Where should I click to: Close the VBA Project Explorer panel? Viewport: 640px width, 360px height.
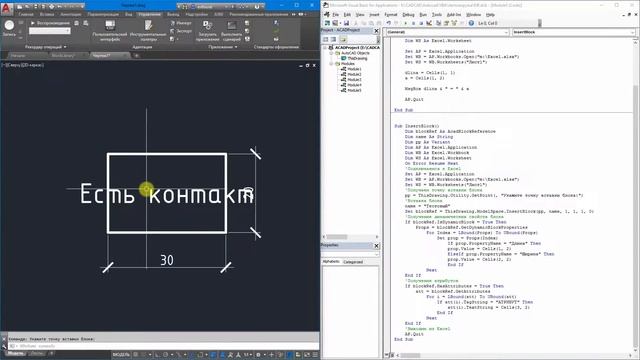tap(376, 31)
